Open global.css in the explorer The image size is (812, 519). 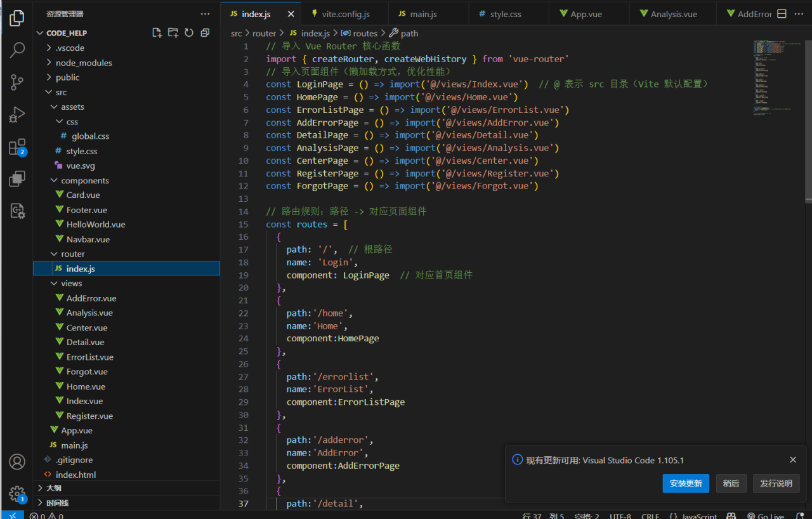[126, 136]
